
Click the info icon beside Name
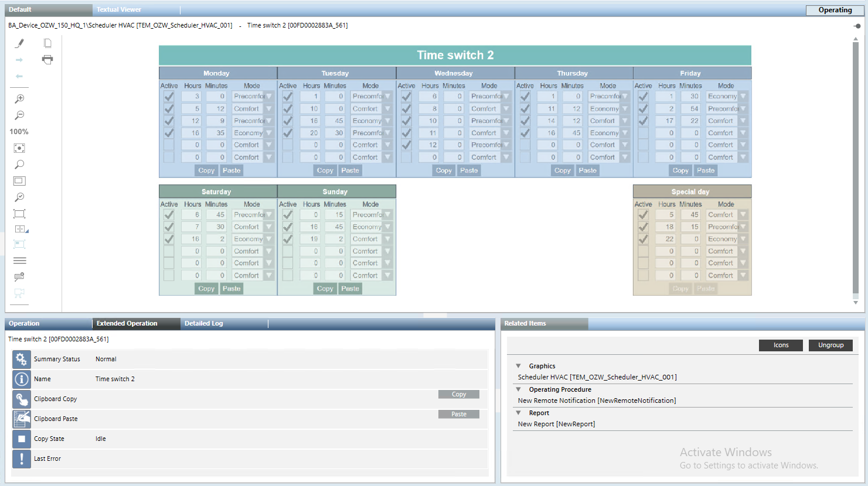(x=22, y=379)
